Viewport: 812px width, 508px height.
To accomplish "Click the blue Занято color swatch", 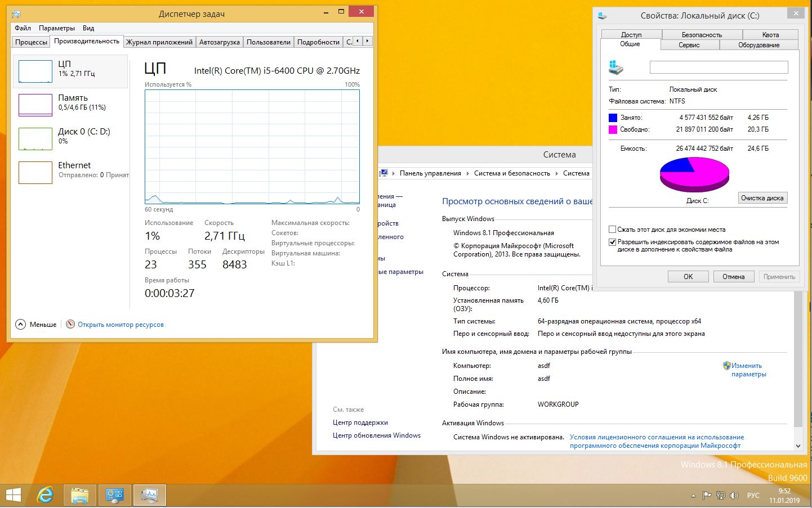I will (613, 118).
